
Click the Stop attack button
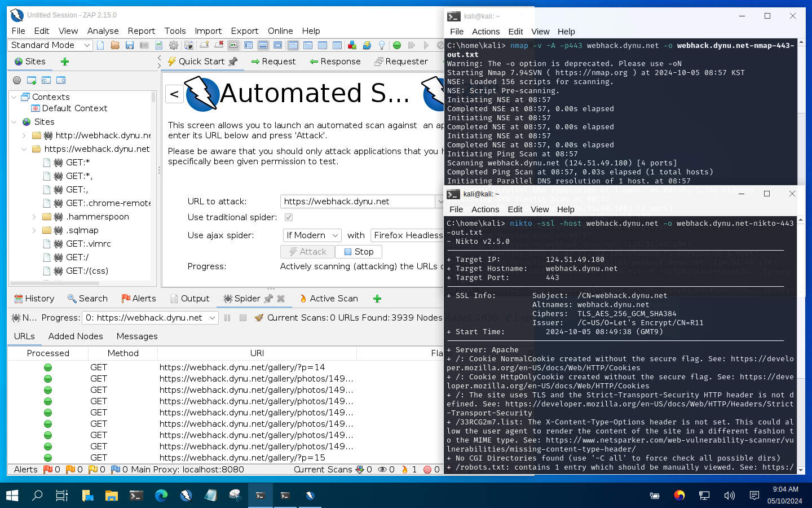359,252
